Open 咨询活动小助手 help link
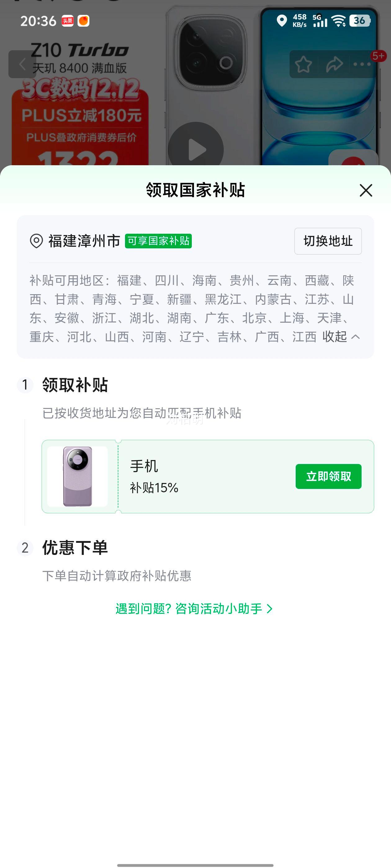The image size is (391, 868). click(194, 609)
